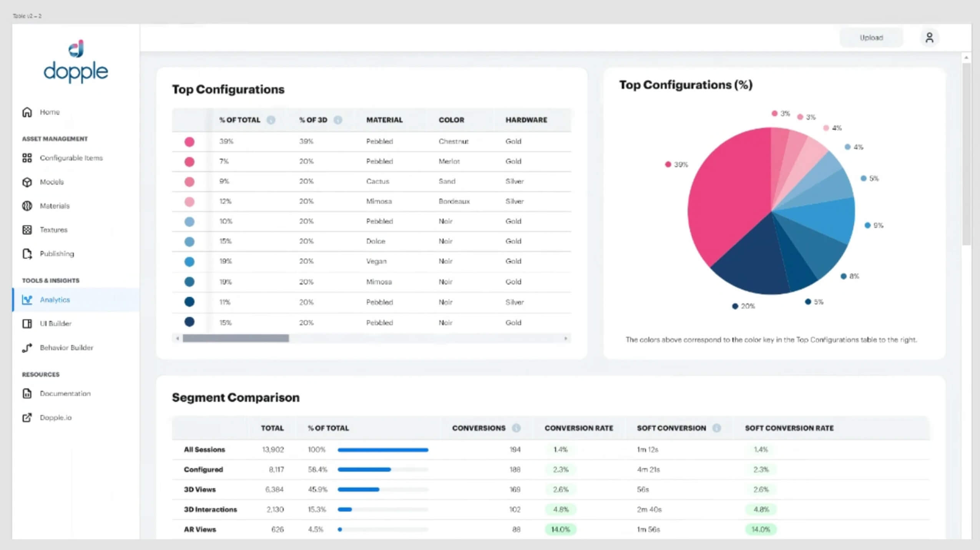980x550 pixels.
Task: Open Behavior Builder tool
Action: click(66, 348)
